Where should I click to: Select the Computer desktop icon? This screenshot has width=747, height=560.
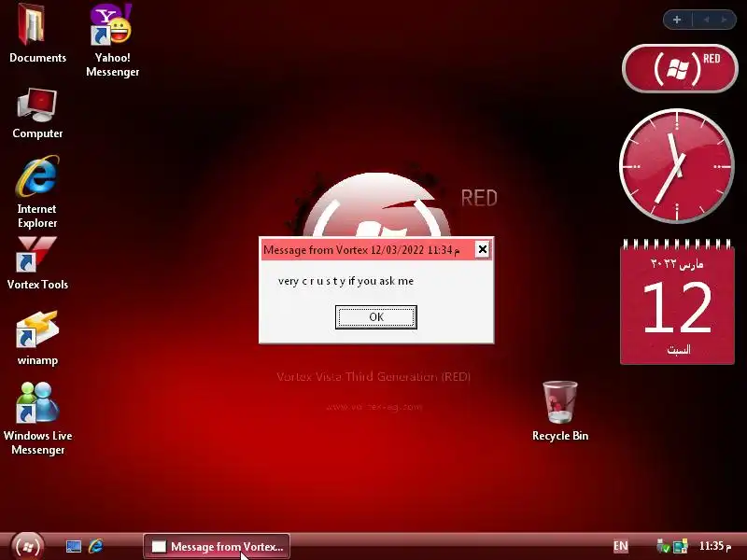click(x=37, y=113)
